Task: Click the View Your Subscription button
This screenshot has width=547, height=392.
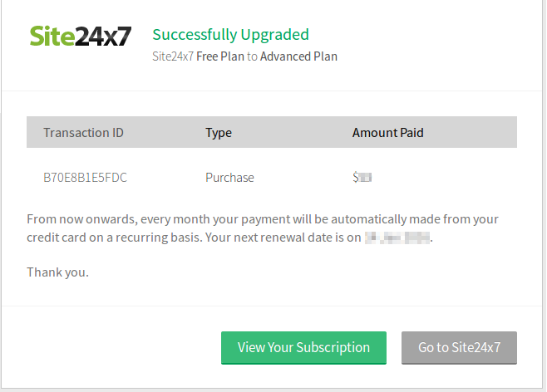Action: pos(303,348)
